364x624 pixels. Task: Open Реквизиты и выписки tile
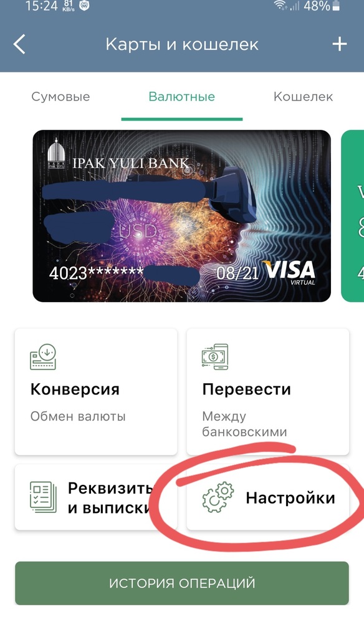tap(96, 497)
